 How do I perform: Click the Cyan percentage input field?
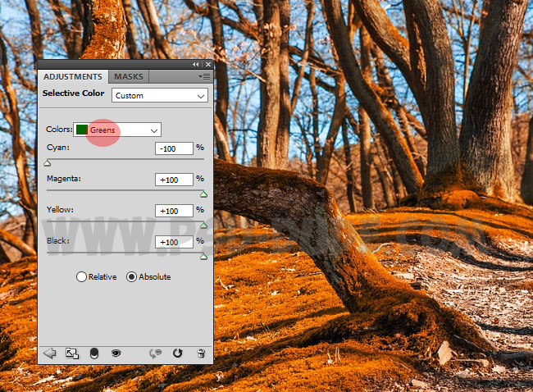(x=173, y=148)
